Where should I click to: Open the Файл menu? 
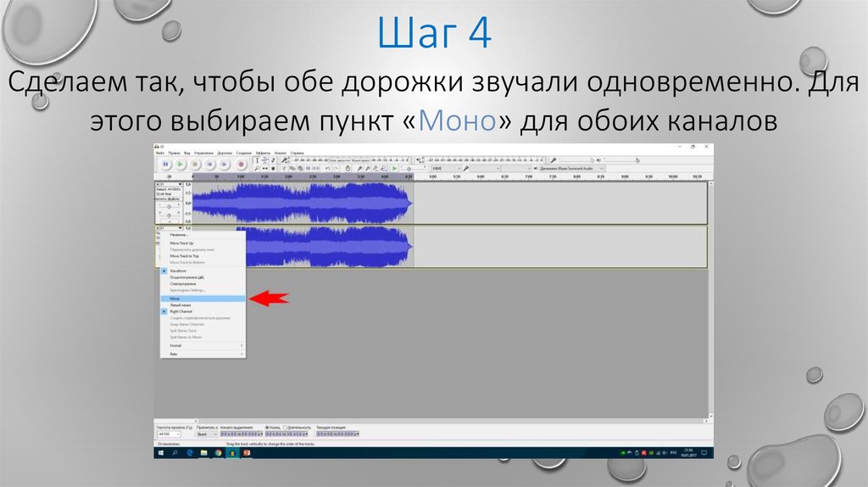[160, 153]
